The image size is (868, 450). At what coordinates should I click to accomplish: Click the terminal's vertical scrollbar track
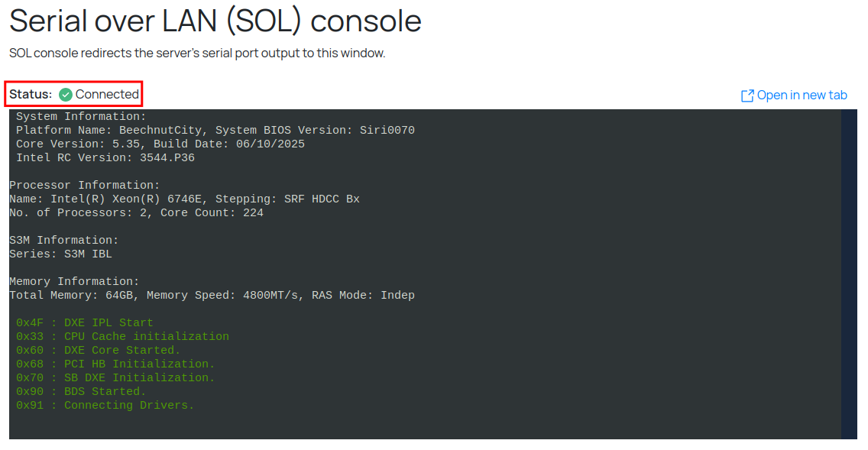[x=849, y=274]
